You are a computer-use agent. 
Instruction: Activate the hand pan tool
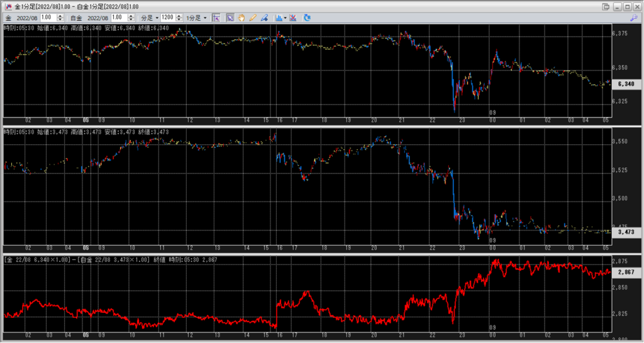coord(241,18)
